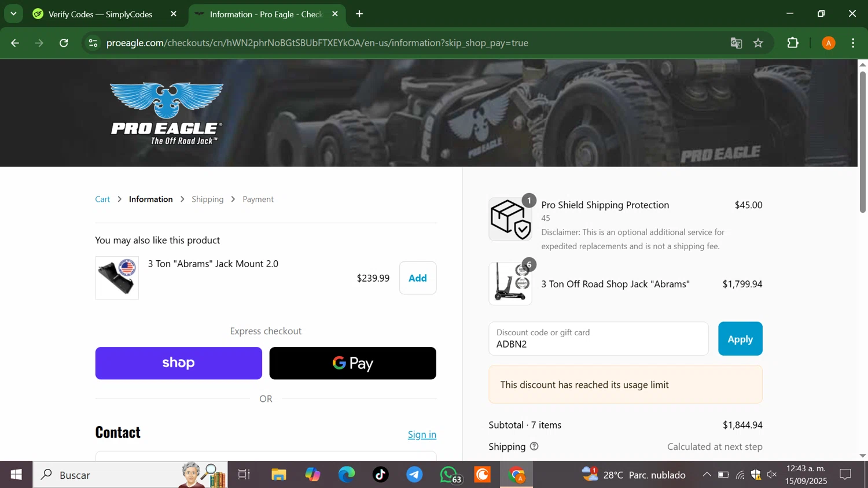Open the browser extensions puzzle icon

(793, 43)
